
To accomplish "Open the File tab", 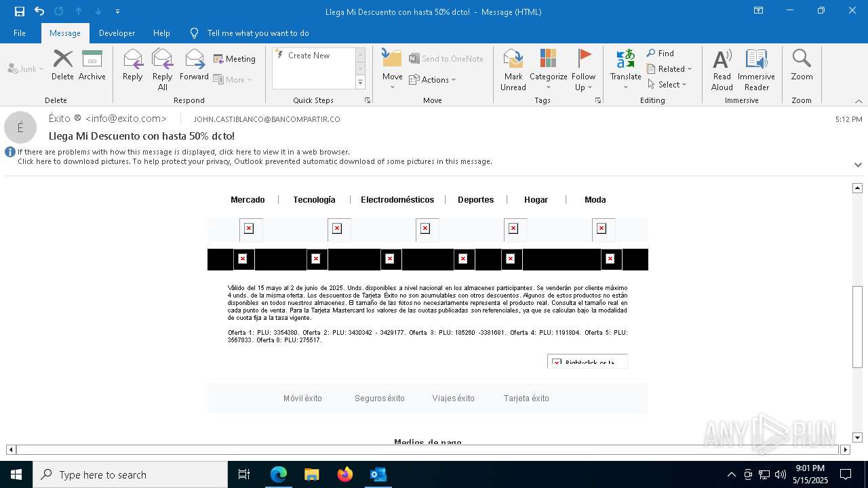I will 20,33.
